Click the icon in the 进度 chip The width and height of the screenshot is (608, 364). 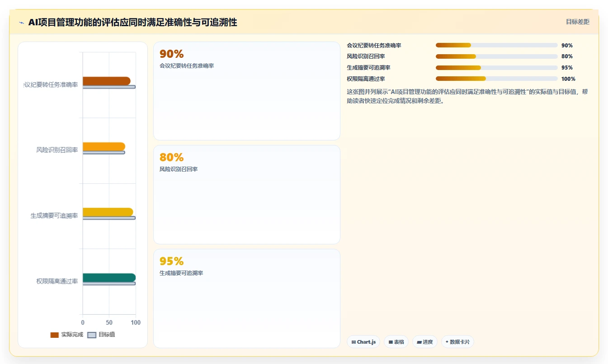(x=419, y=342)
